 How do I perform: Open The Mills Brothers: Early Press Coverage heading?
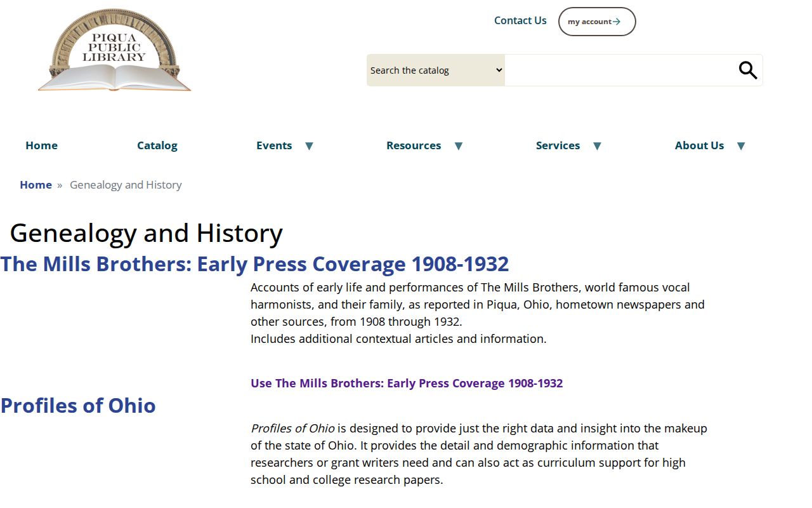point(254,264)
